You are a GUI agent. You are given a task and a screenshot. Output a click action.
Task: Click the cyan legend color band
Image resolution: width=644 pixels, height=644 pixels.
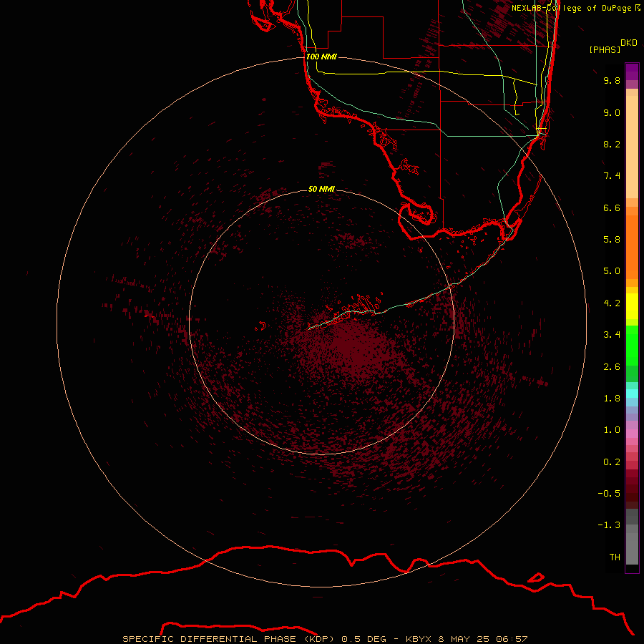[632, 394]
